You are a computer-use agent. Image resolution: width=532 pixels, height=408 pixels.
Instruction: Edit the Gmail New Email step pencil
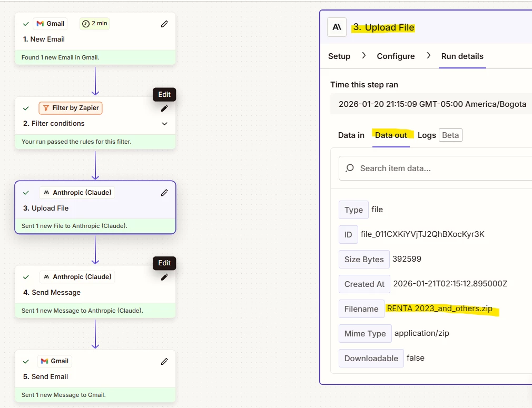(164, 24)
